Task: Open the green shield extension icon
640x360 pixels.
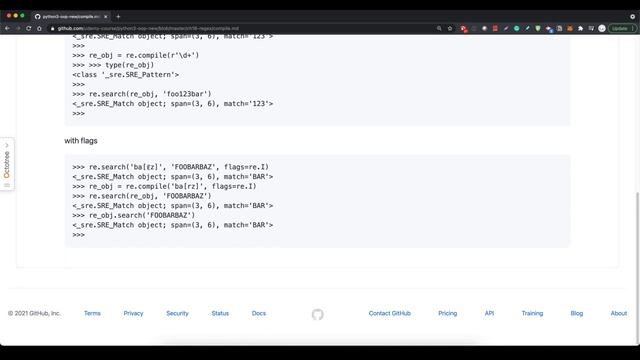Action: click(538, 29)
